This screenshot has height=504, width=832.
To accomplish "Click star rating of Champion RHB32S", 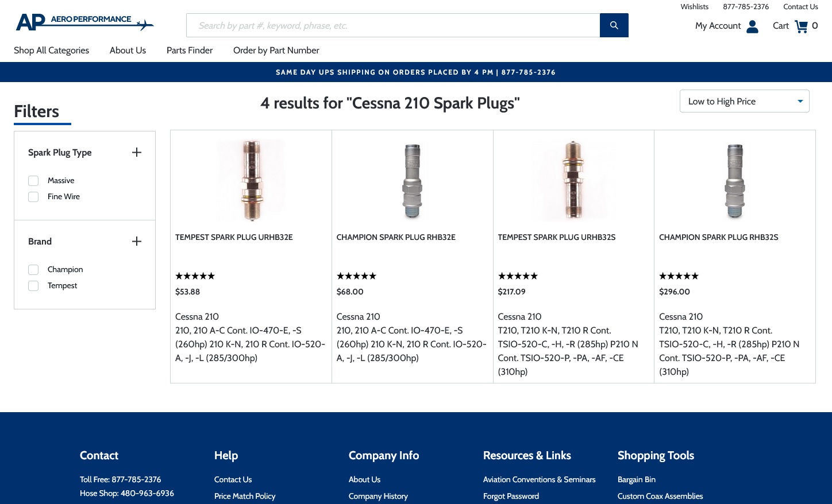I will coord(679,276).
